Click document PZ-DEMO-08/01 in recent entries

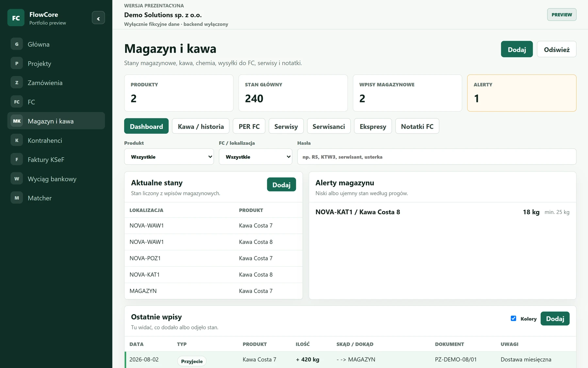456,359
